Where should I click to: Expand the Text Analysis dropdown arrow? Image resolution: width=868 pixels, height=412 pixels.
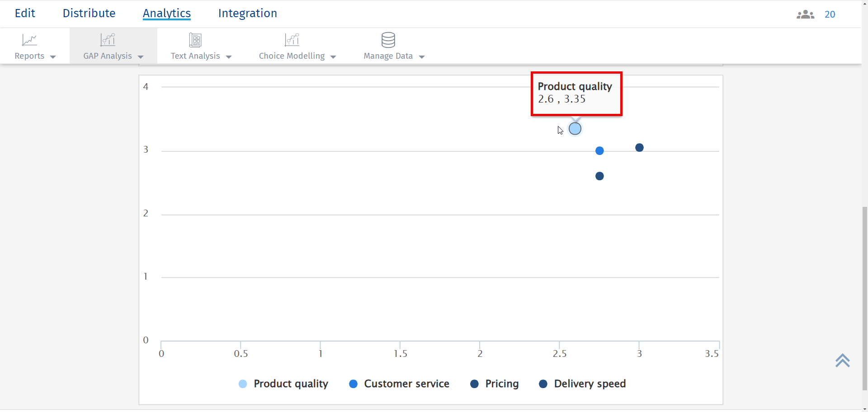click(x=229, y=57)
